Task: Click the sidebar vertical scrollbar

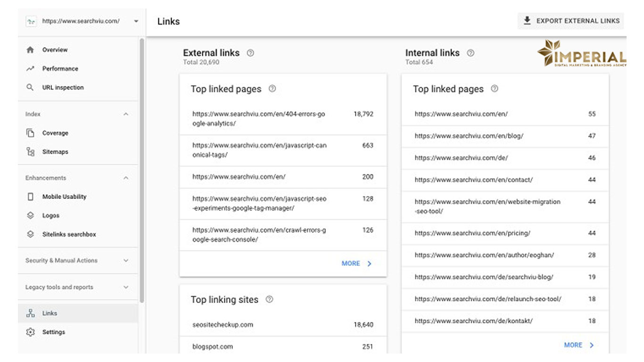Action: (x=142, y=170)
